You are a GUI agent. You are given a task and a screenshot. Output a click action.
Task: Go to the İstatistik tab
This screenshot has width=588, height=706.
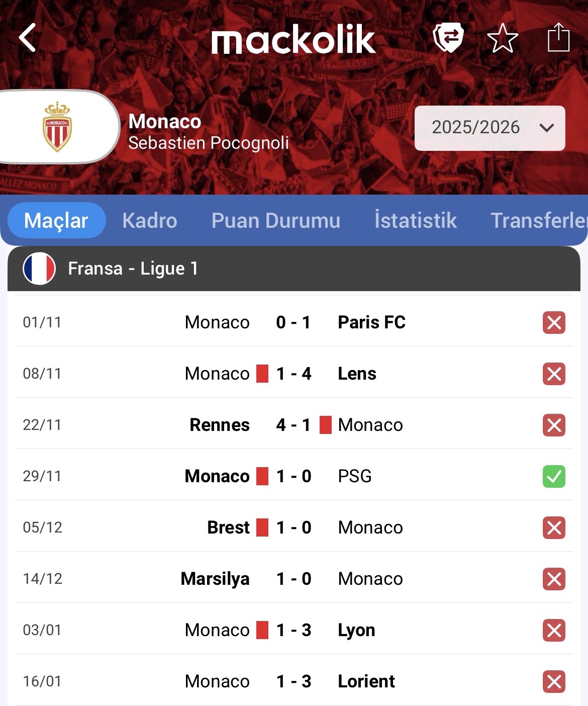click(416, 221)
